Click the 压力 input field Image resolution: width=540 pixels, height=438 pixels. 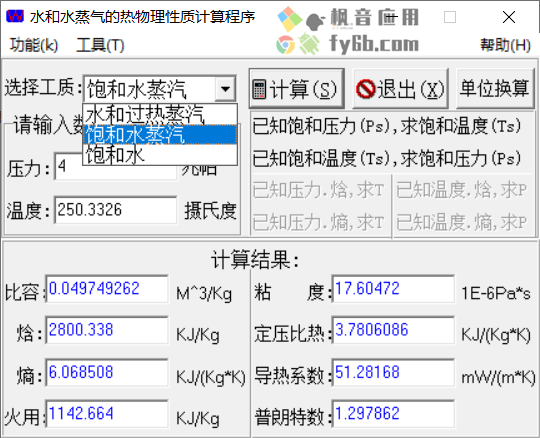[116, 167]
